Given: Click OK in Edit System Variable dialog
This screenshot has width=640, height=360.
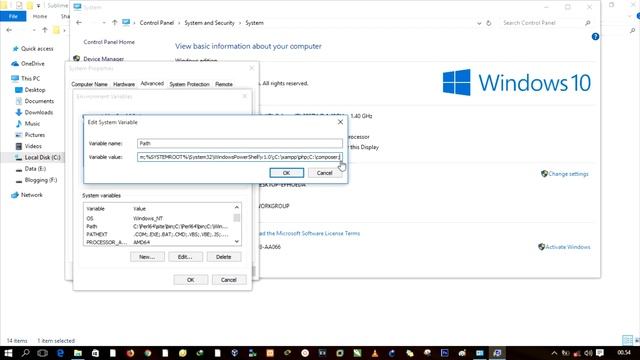Looking at the screenshot, I should 287,173.
